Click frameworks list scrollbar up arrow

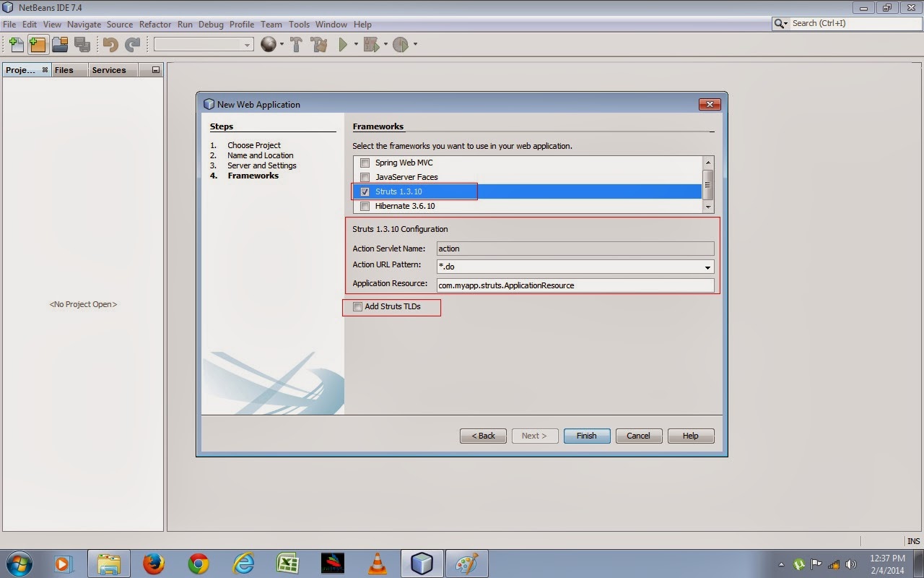tap(708, 162)
